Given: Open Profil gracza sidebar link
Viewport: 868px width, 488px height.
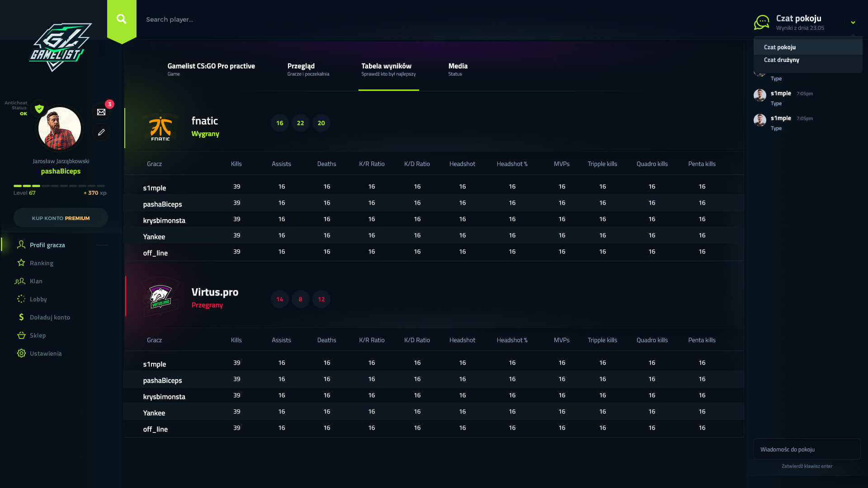Looking at the screenshot, I should (47, 245).
